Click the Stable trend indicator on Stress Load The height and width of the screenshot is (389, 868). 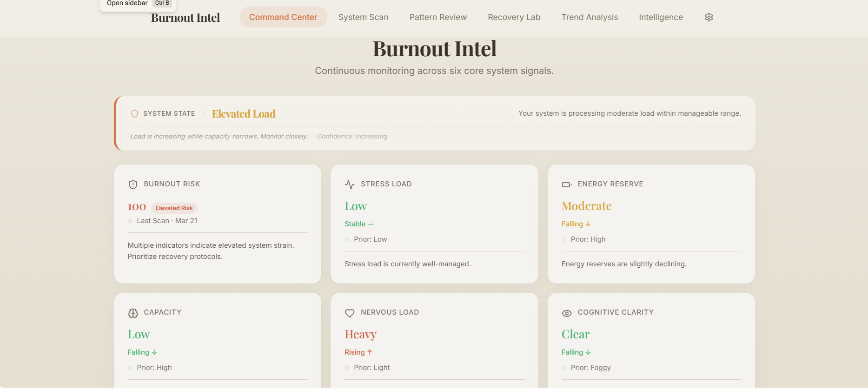tap(358, 224)
